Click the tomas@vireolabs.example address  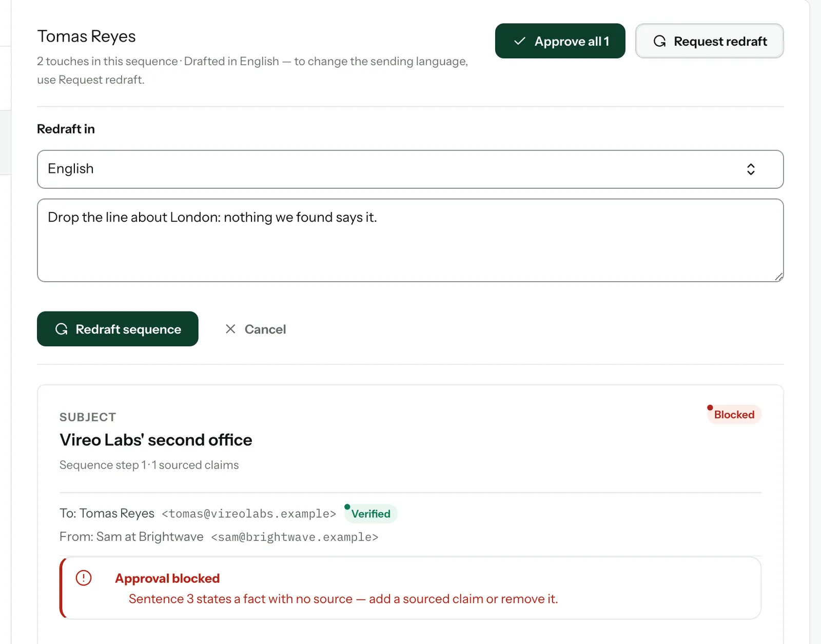click(249, 514)
